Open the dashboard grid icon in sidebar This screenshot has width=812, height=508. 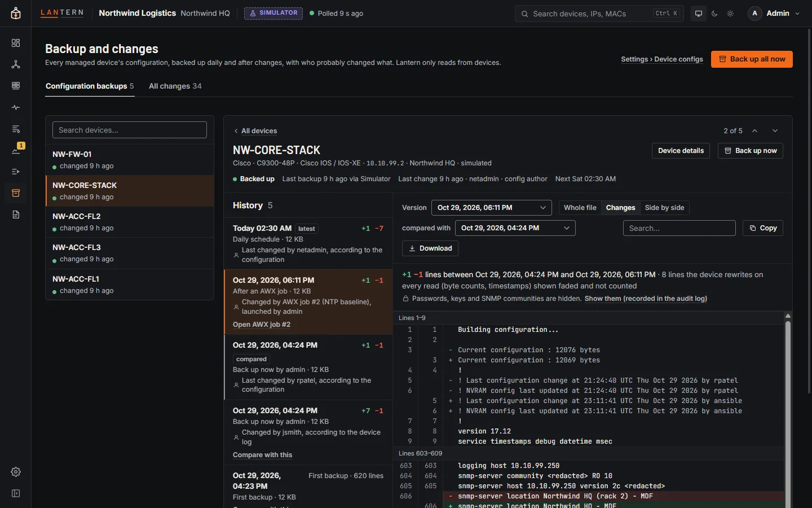(16, 43)
